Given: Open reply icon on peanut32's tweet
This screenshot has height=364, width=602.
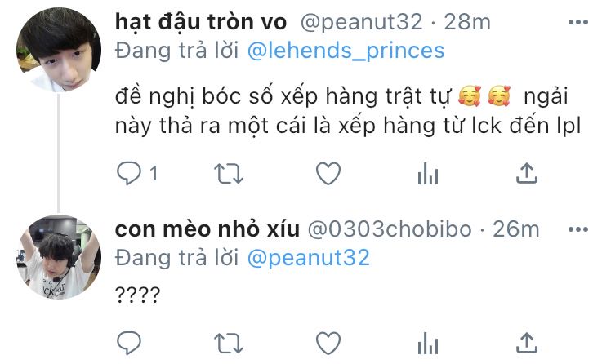Looking at the screenshot, I should [x=129, y=173].
